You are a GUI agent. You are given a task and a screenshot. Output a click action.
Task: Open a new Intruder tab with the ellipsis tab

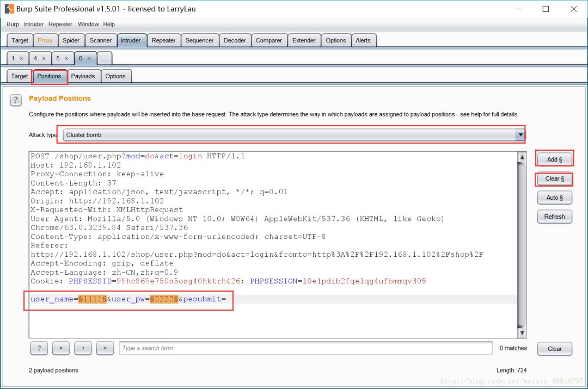pos(104,58)
